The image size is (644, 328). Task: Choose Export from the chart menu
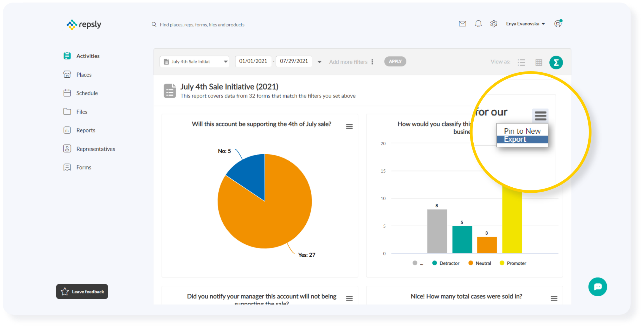click(515, 139)
